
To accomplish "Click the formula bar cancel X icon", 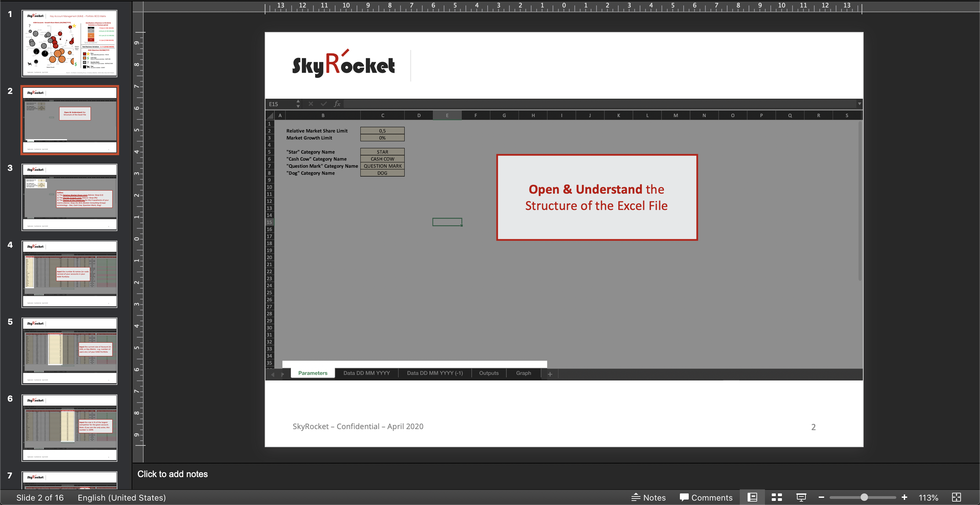I will pyautogui.click(x=311, y=103).
